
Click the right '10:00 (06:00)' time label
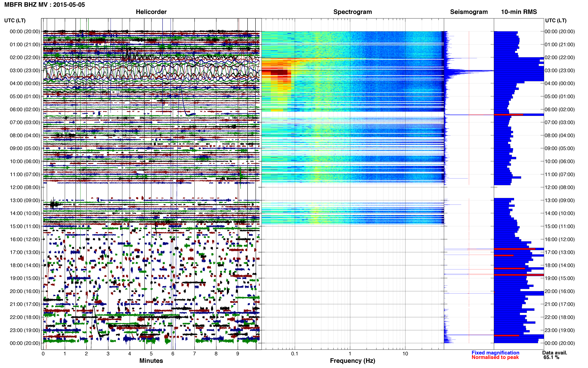[x=560, y=161]
